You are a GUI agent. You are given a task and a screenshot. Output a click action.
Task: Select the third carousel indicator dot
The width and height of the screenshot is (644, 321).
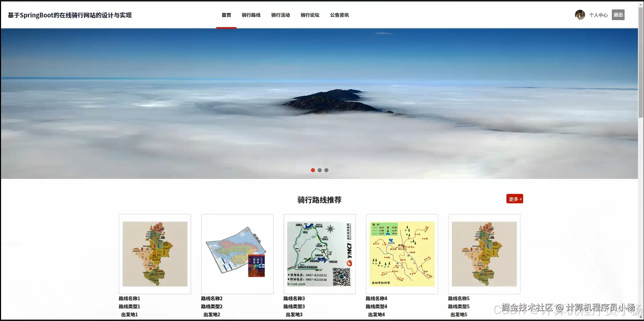(x=326, y=170)
